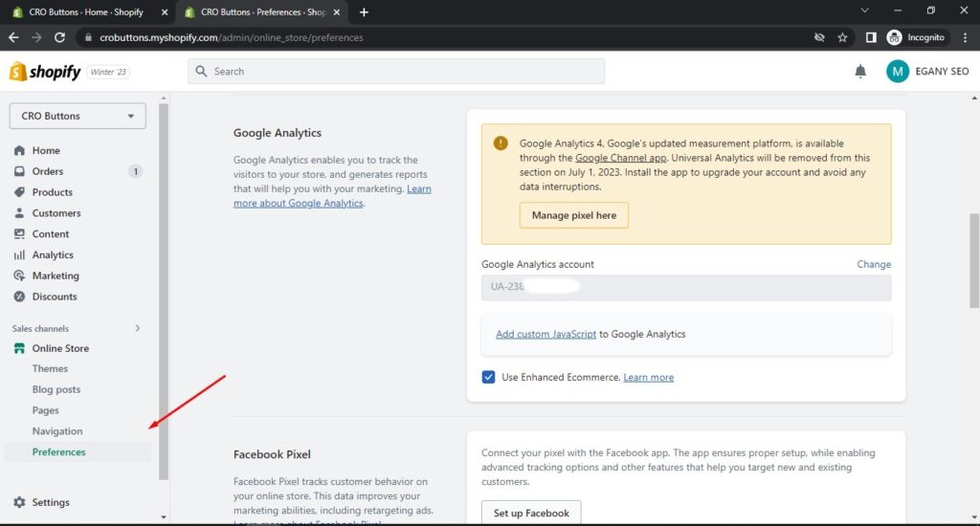Click the browser forward arrow
This screenshot has height=526, width=980.
(36, 37)
